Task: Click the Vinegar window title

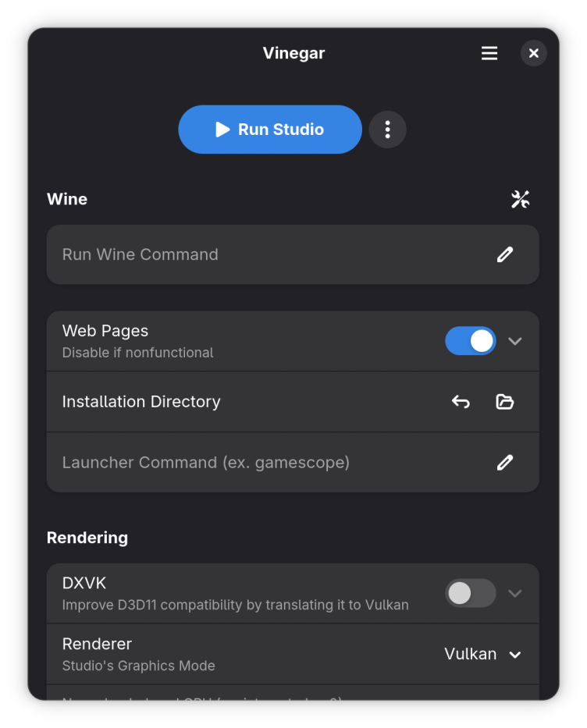Action: pos(293,53)
